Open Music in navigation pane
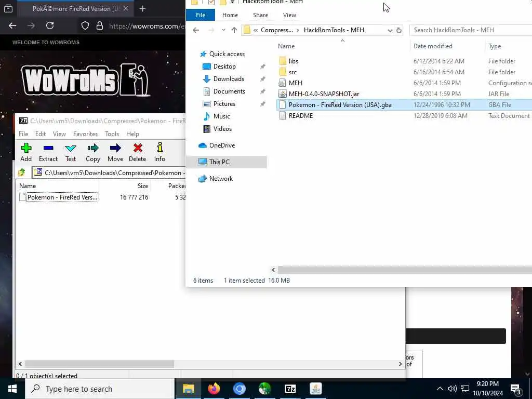The width and height of the screenshot is (532, 399). click(221, 116)
